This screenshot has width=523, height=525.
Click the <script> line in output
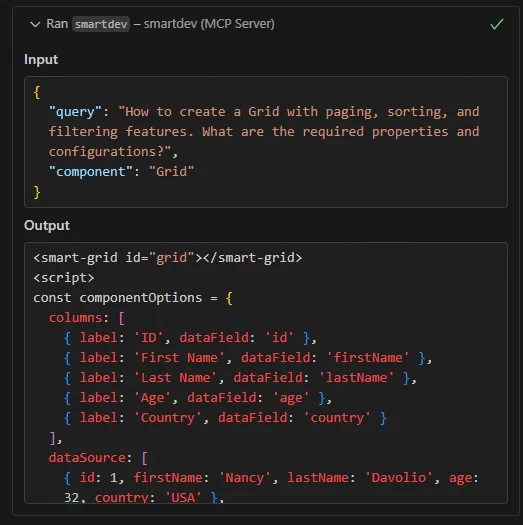tap(64, 278)
